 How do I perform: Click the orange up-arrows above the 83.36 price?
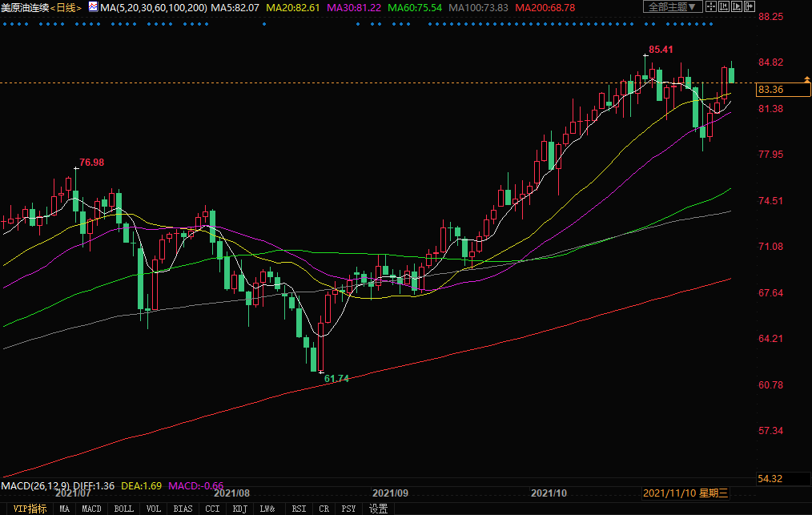(x=806, y=78)
